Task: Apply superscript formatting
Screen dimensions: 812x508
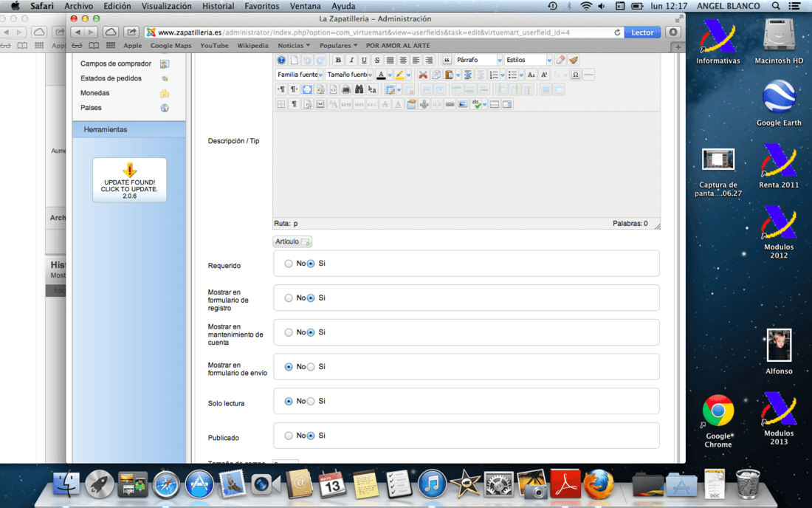Action: click(x=544, y=75)
